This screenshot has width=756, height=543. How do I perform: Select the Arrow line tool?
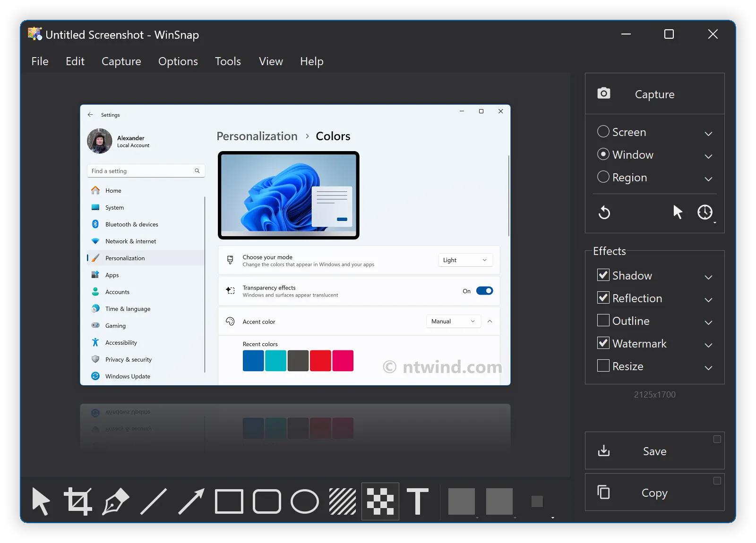(191, 501)
